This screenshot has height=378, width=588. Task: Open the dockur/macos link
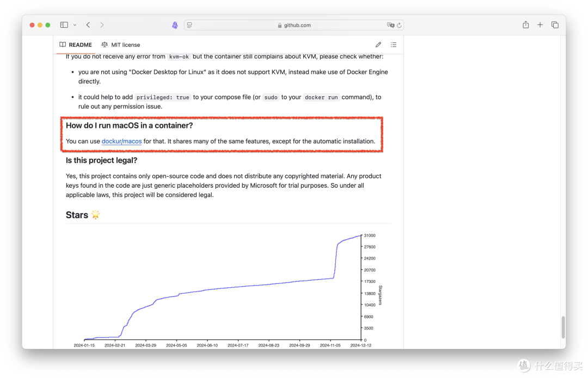[121, 141]
